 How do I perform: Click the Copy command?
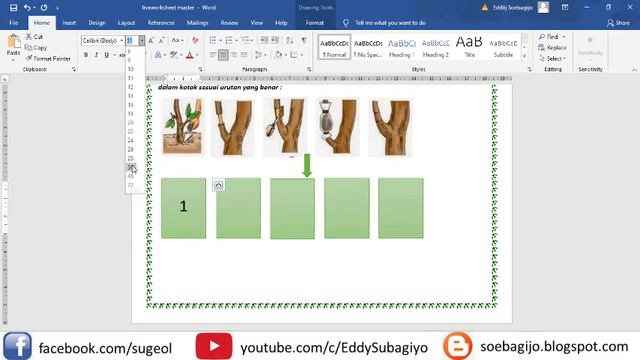(36, 48)
